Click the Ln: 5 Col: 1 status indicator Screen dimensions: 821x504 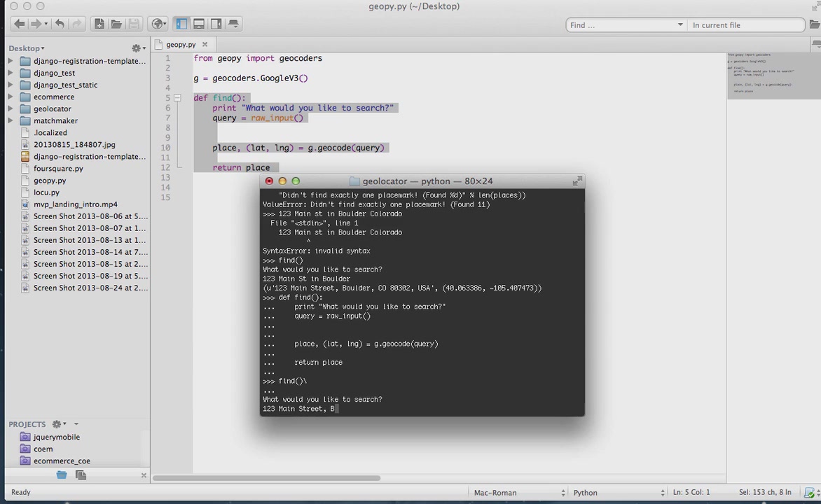point(691,492)
